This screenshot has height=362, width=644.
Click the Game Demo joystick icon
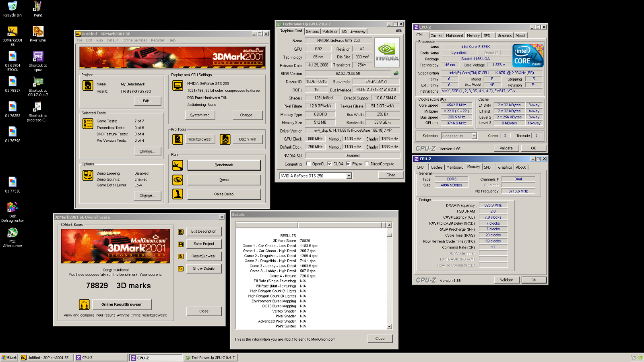tap(178, 194)
